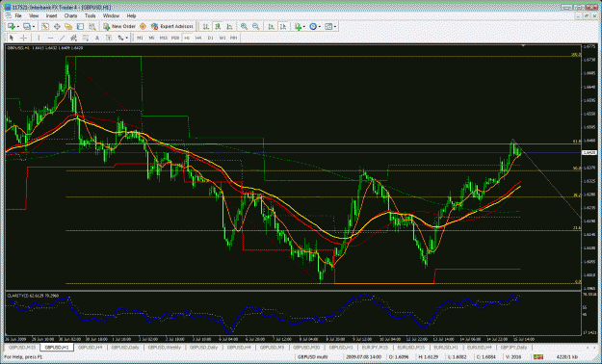This screenshot has width=602, height=364.
Task: Switch to the GBPUSD,Weekly chart tab
Action: [x=165, y=347]
